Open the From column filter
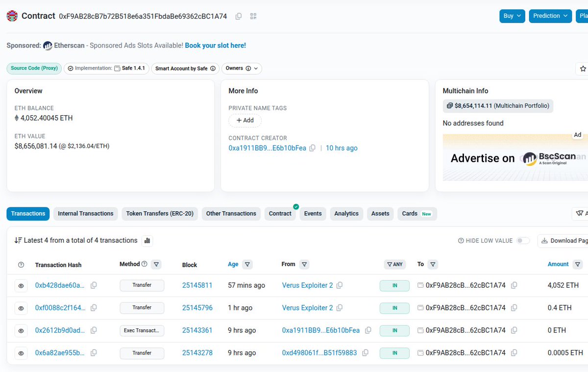588x372 pixels. click(x=304, y=264)
